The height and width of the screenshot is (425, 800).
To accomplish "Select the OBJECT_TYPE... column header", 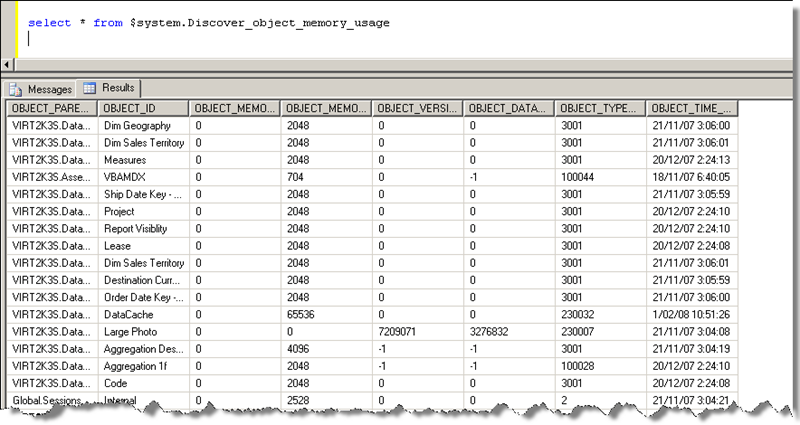I will point(600,108).
